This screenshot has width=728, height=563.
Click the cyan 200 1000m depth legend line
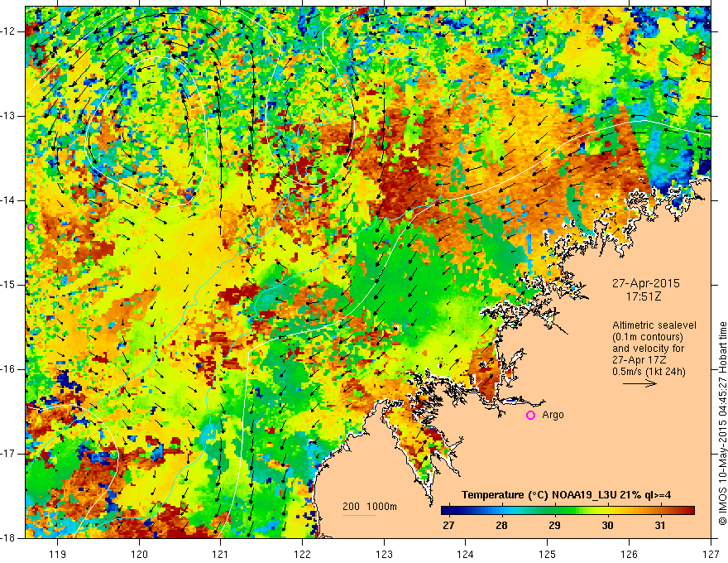(x=359, y=515)
